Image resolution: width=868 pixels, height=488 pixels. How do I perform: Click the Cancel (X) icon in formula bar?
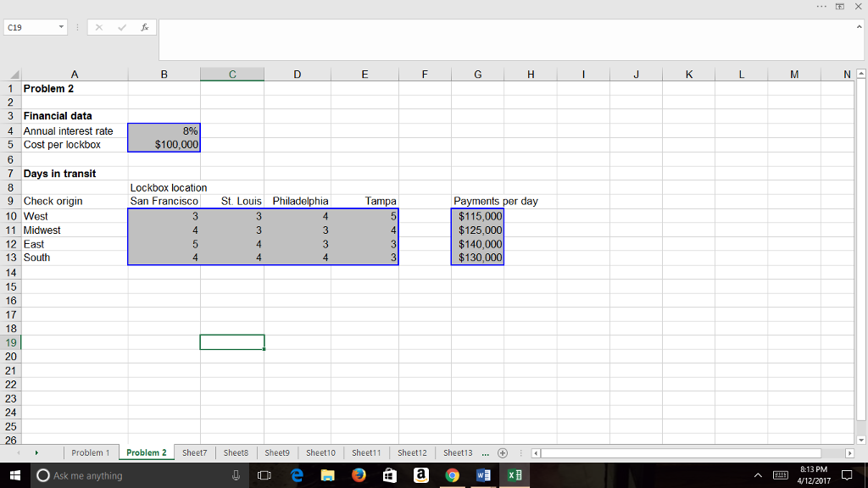tap(98, 27)
